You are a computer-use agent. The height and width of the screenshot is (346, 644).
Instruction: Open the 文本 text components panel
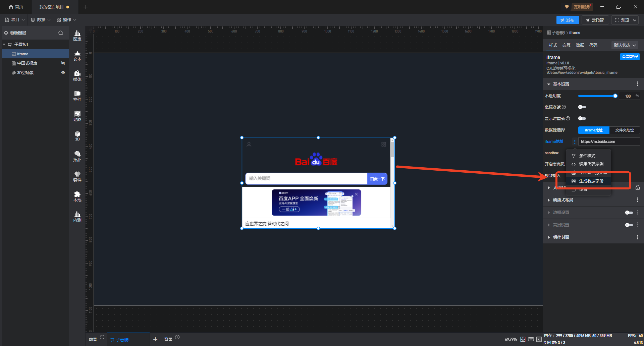tap(77, 56)
